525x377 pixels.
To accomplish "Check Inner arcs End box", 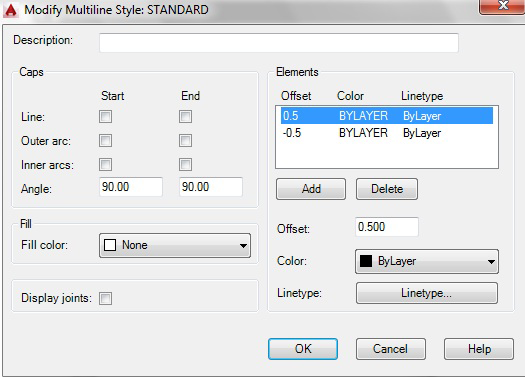I will [185, 164].
